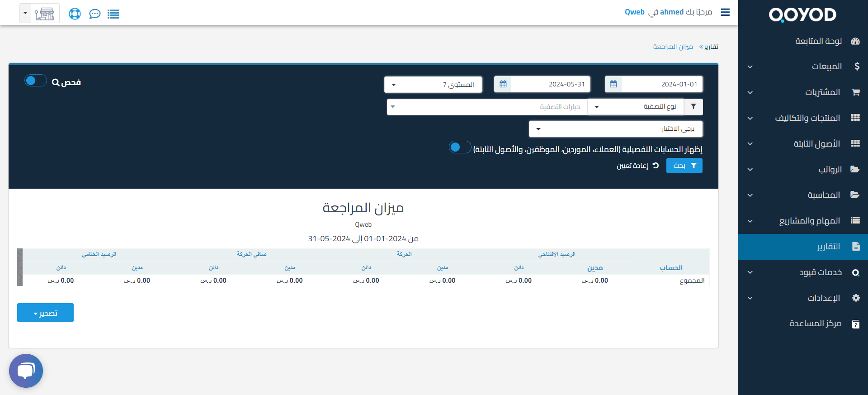
Task: Toggle the فحص inspection switch
Action: coord(35,81)
